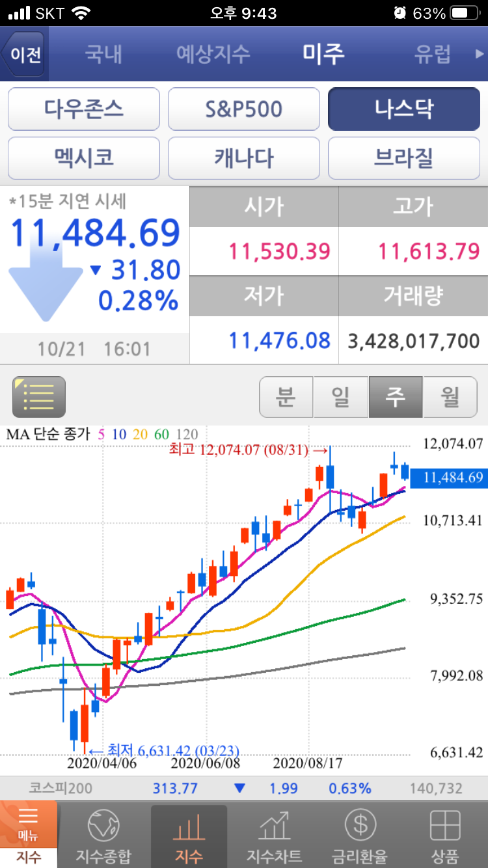Open the 예상지수 tab
488x868 pixels.
click(213, 54)
